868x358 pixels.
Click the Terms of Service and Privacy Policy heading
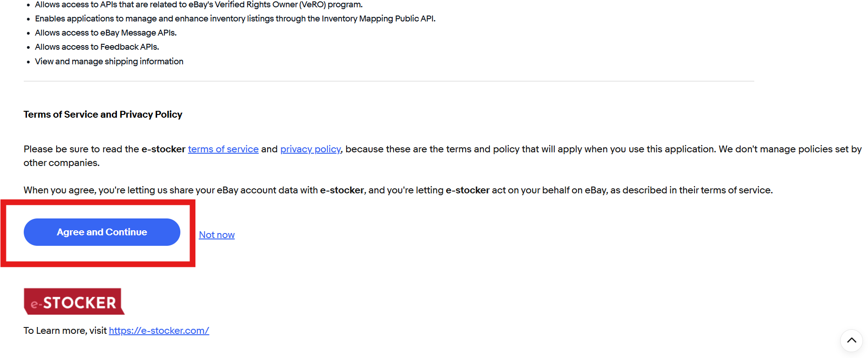(x=103, y=114)
